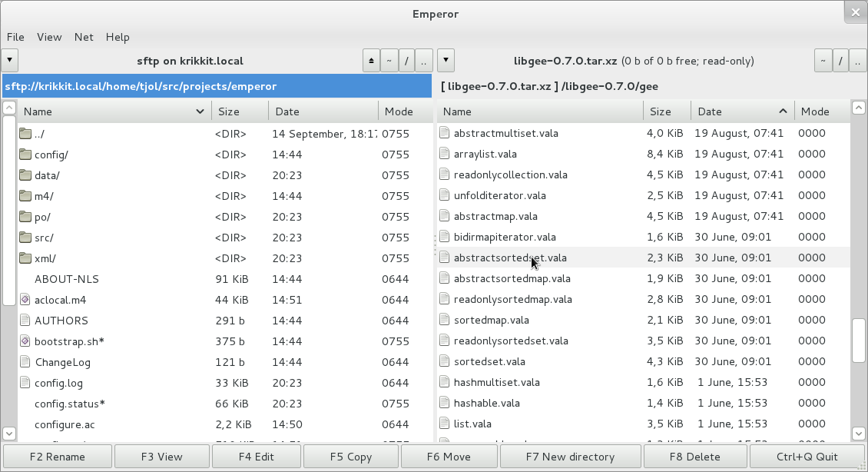Screen dimensions: 868x472
Task: Select the ../ parent folder icon
Action: click(x=25, y=134)
